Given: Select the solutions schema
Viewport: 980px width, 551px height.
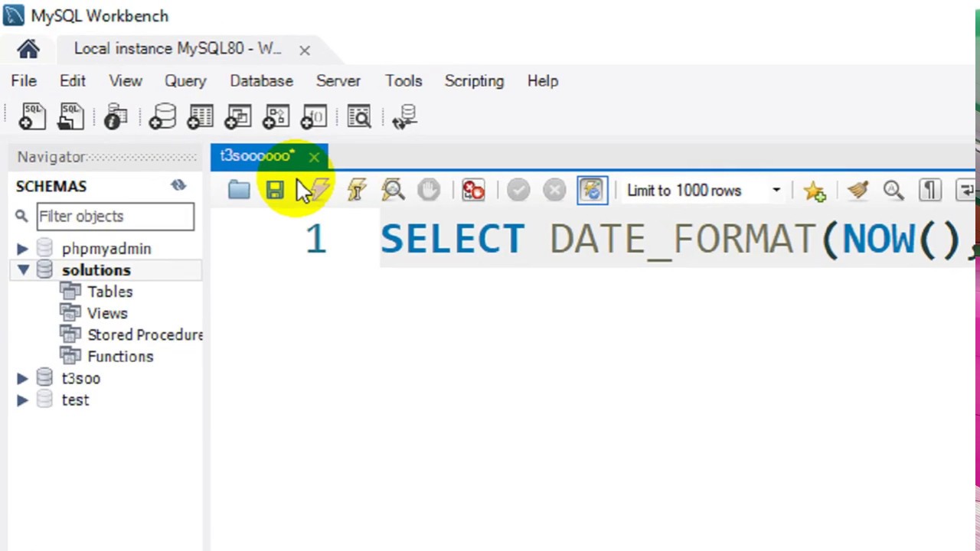Looking at the screenshot, I should [96, 270].
